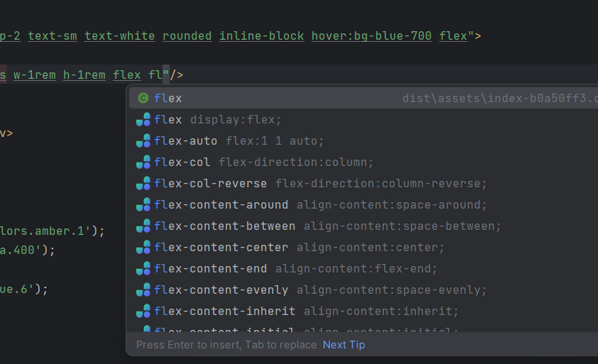Image resolution: width=598 pixels, height=364 pixels.
Task: Click the text-white class name
Action: pyautogui.click(x=120, y=36)
